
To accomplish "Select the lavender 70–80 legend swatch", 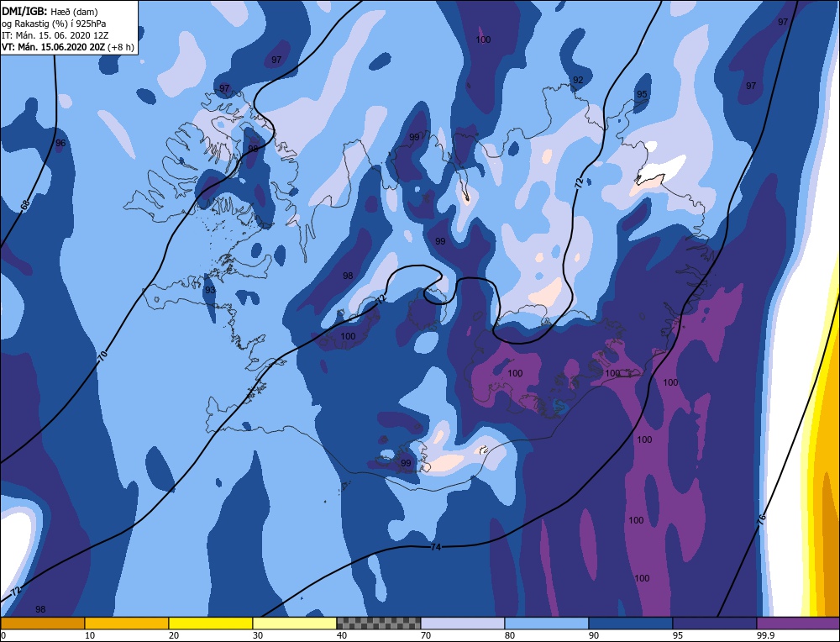I will click(x=463, y=624).
